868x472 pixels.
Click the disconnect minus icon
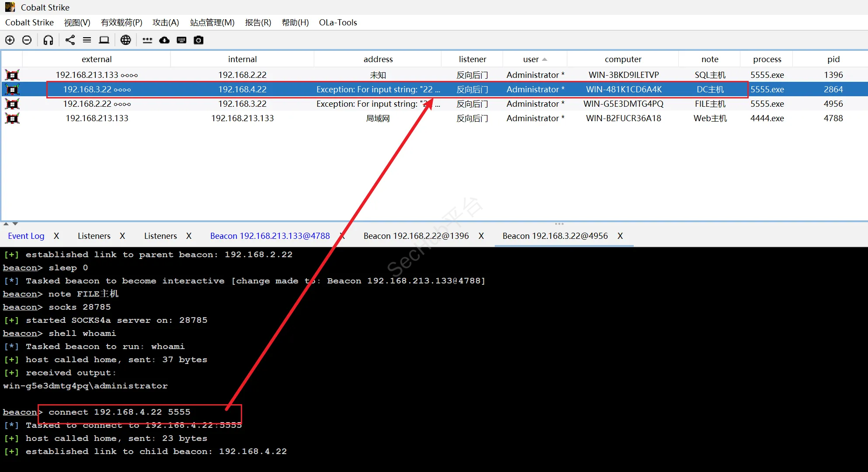(27, 40)
